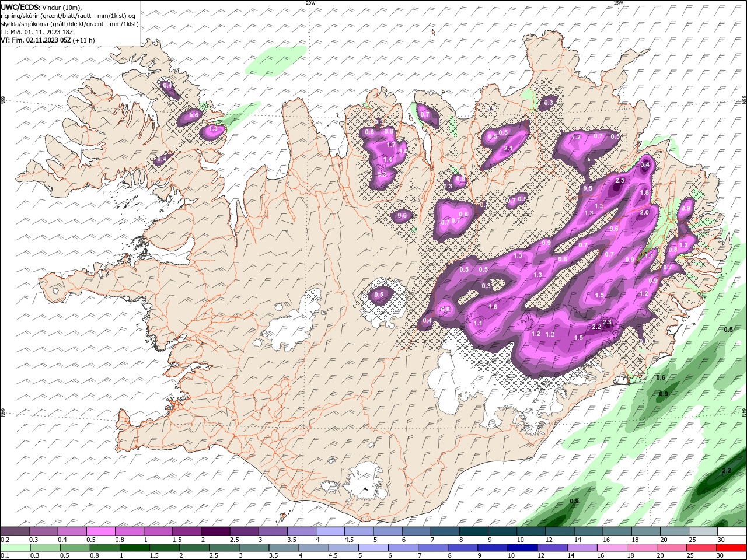
Task: Pick the pale mint 0.1 swatch in the lower legend
Action: [15, 548]
